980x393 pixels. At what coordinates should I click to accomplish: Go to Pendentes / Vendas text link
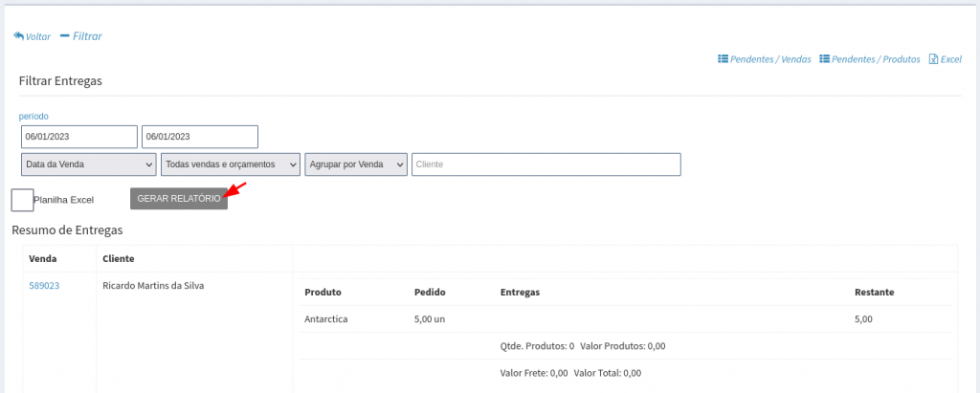[x=770, y=59]
